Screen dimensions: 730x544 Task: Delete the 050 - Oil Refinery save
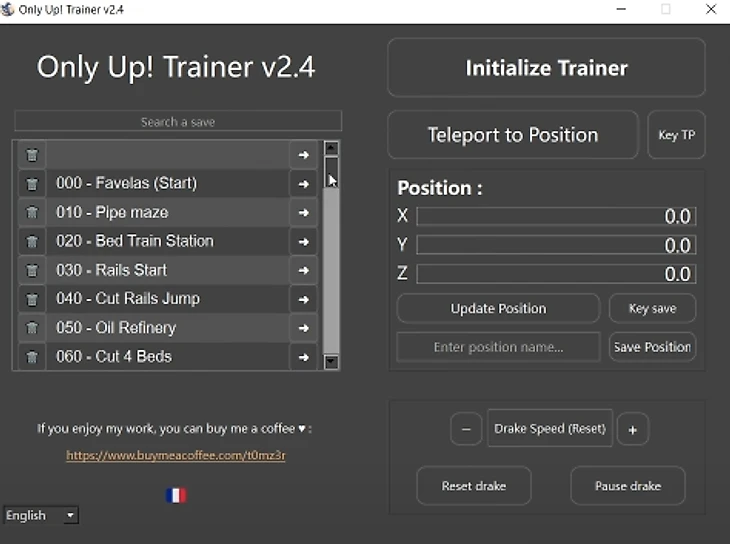click(x=32, y=328)
